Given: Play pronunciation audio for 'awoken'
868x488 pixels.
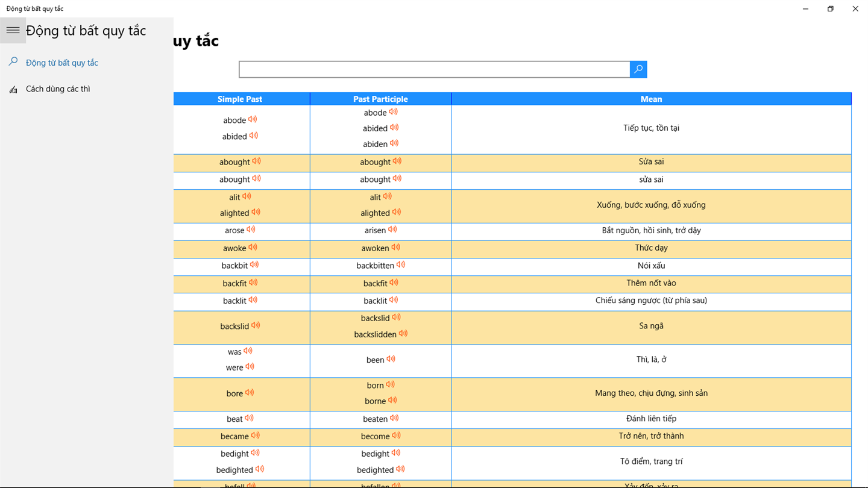Looking at the screenshot, I should point(395,247).
